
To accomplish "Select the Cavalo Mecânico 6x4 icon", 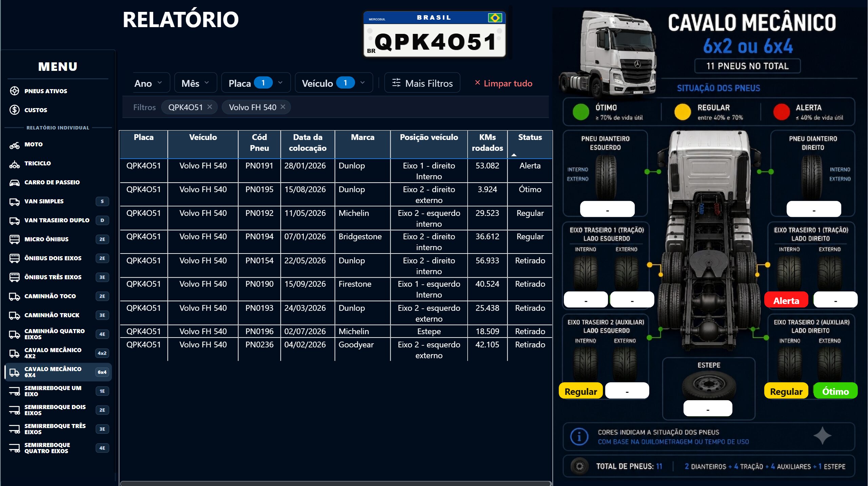I will 14,372.
